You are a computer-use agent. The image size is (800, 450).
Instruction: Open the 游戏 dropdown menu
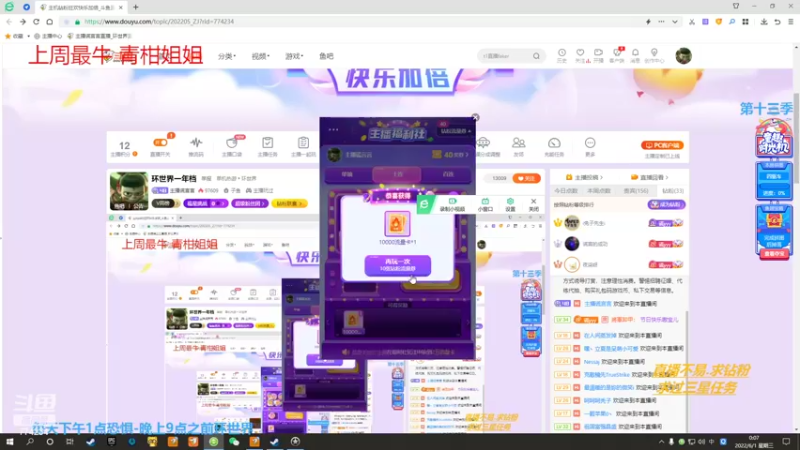click(294, 56)
